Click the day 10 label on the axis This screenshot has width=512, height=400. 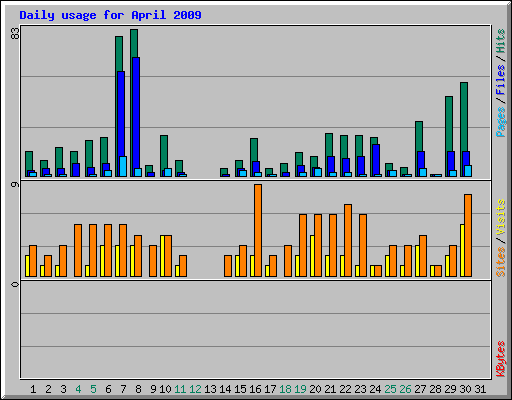(x=165, y=389)
